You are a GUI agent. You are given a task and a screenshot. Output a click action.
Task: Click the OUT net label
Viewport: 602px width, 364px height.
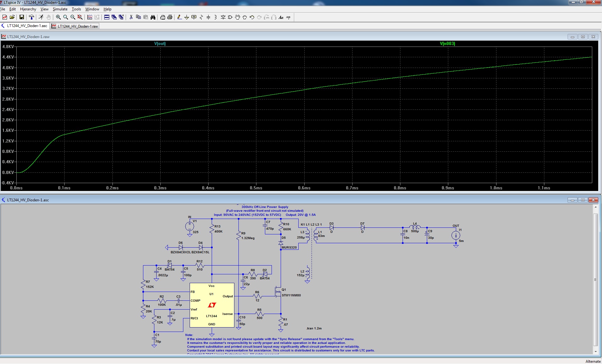[x=456, y=226]
